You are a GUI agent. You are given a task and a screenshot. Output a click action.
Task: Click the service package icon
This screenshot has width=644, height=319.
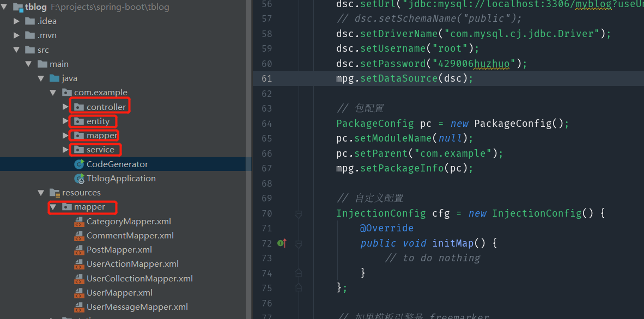pyautogui.click(x=79, y=150)
